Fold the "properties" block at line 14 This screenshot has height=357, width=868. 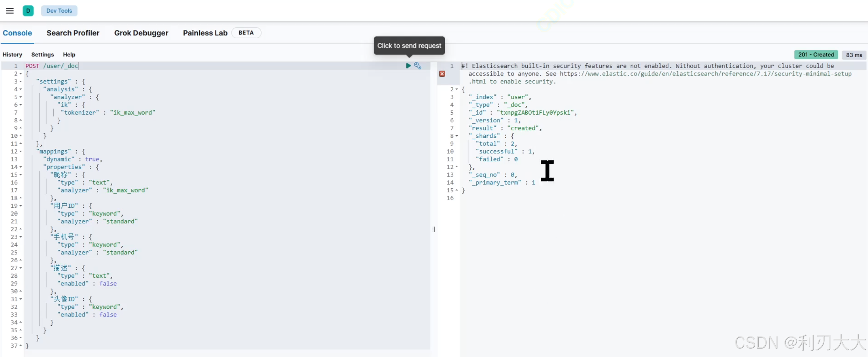21,167
